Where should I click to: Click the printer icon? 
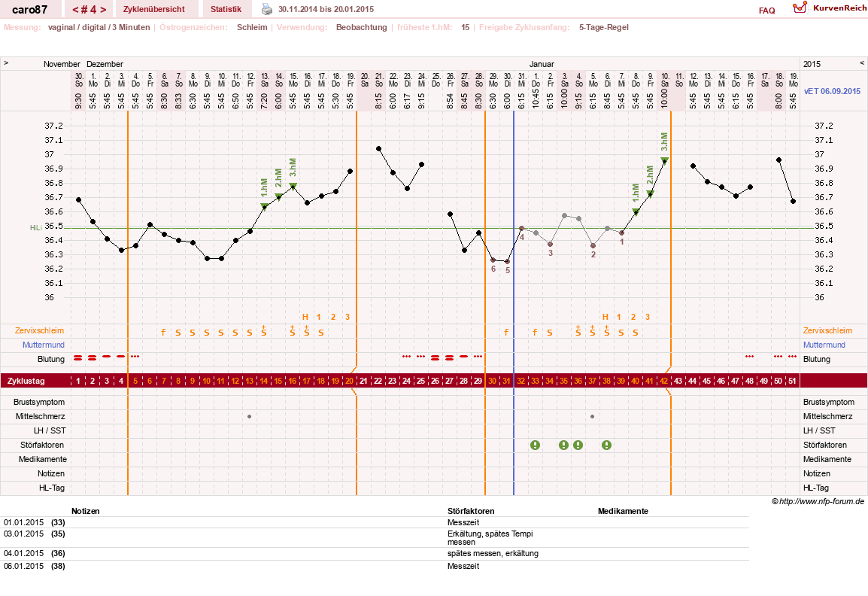pyautogui.click(x=267, y=10)
